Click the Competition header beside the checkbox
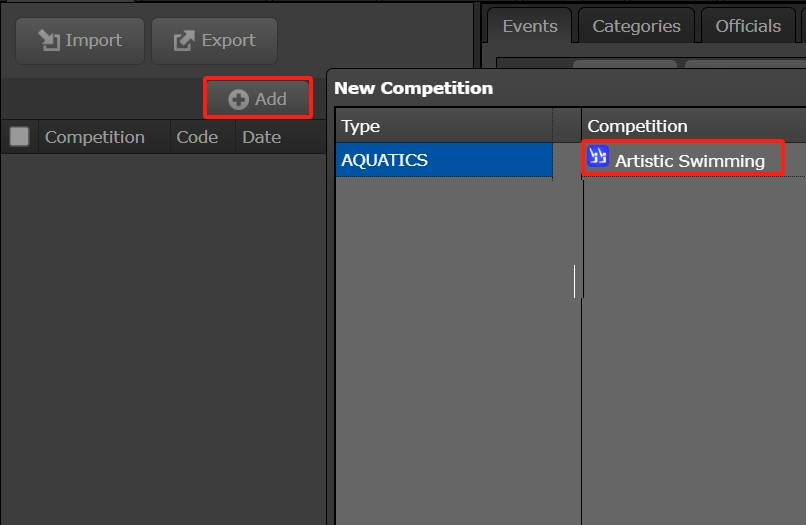 (x=95, y=137)
